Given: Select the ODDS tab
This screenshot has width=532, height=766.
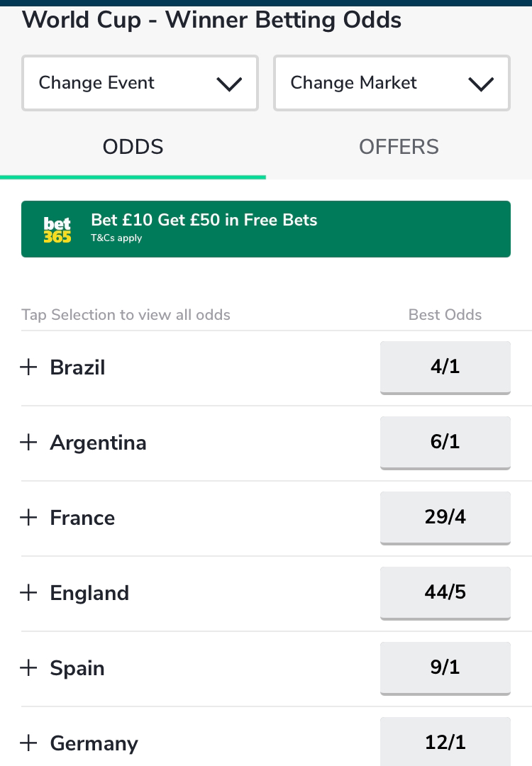Looking at the screenshot, I should pyautogui.click(x=133, y=147).
